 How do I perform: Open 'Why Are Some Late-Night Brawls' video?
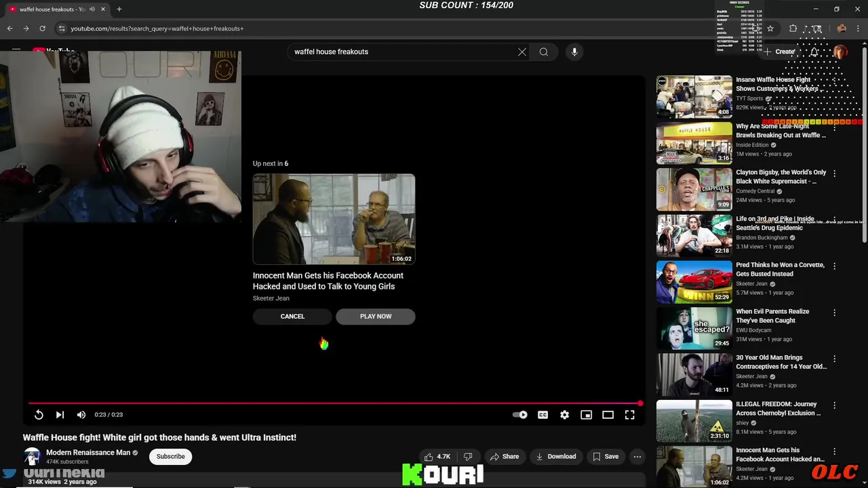781,131
